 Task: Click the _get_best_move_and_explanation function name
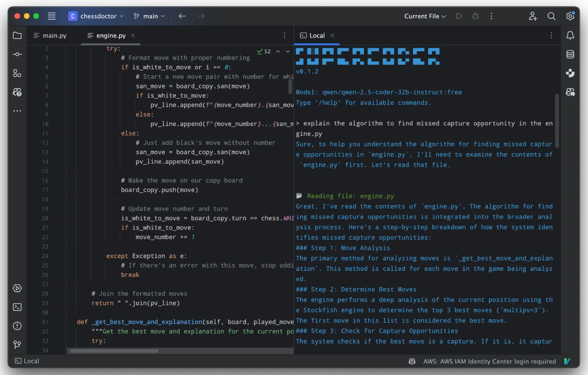click(x=147, y=322)
